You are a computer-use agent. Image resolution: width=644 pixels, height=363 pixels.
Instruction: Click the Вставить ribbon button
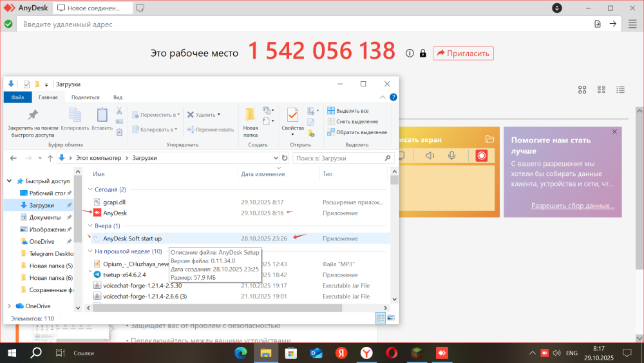[102, 120]
